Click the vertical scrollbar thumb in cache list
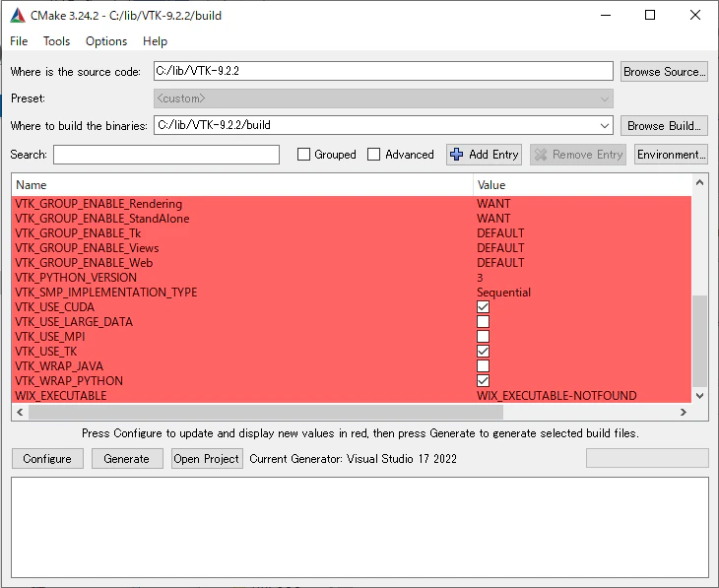The height and width of the screenshot is (588, 719). (x=699, y=341)
